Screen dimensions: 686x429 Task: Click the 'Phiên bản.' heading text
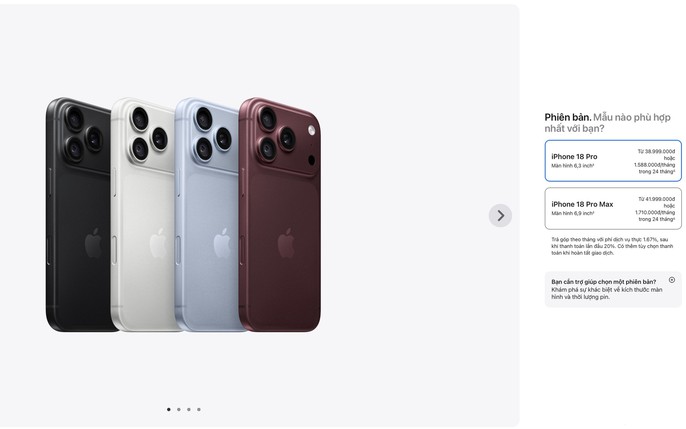coord(567,117)
